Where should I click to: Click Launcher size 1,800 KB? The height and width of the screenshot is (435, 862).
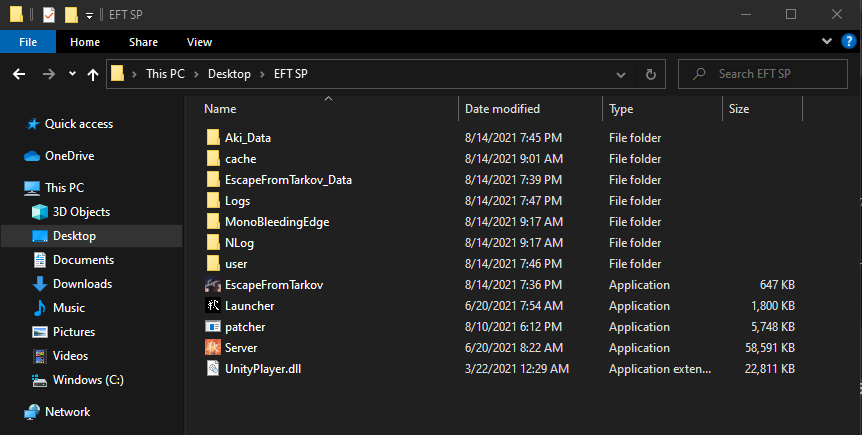[x=773, y=306]
